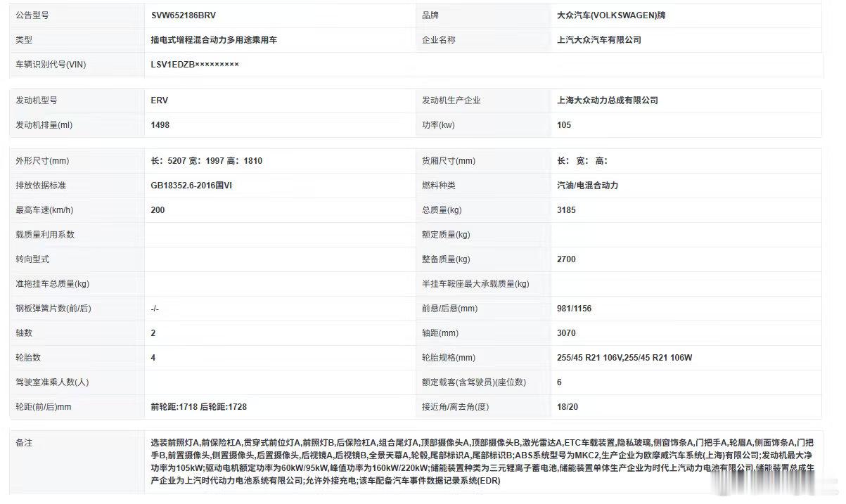The height and width of the screenshot is (504, 846).
Task: Click the displacement value 1498
Action: click(x=160, y=125)
